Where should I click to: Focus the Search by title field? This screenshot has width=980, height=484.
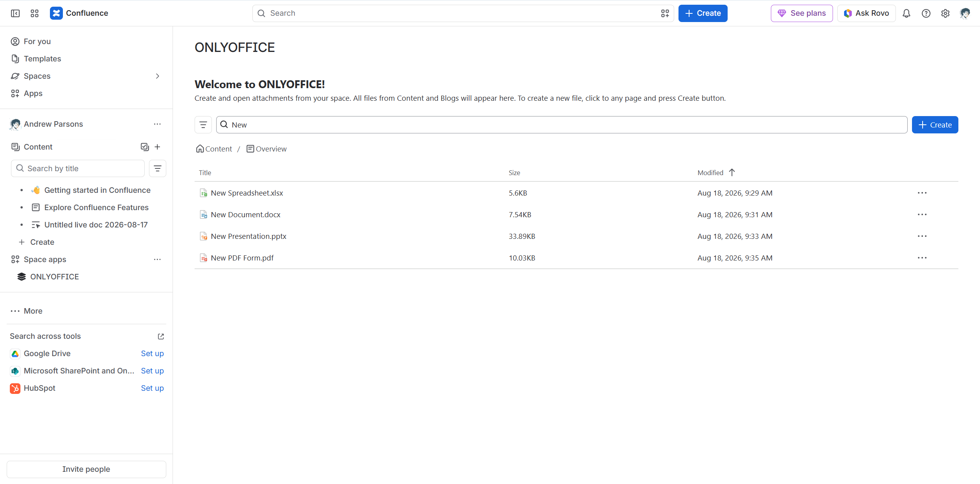coord(78,168)
